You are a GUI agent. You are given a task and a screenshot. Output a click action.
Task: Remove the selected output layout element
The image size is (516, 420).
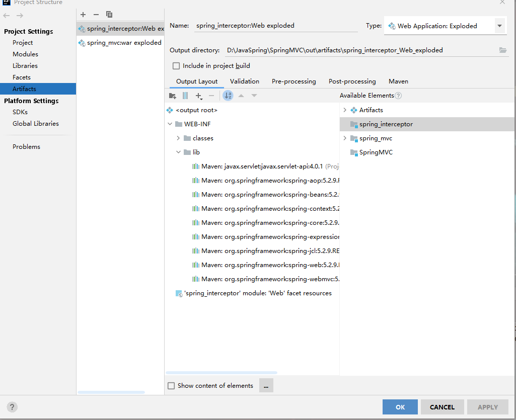click(x=211, y=96)
